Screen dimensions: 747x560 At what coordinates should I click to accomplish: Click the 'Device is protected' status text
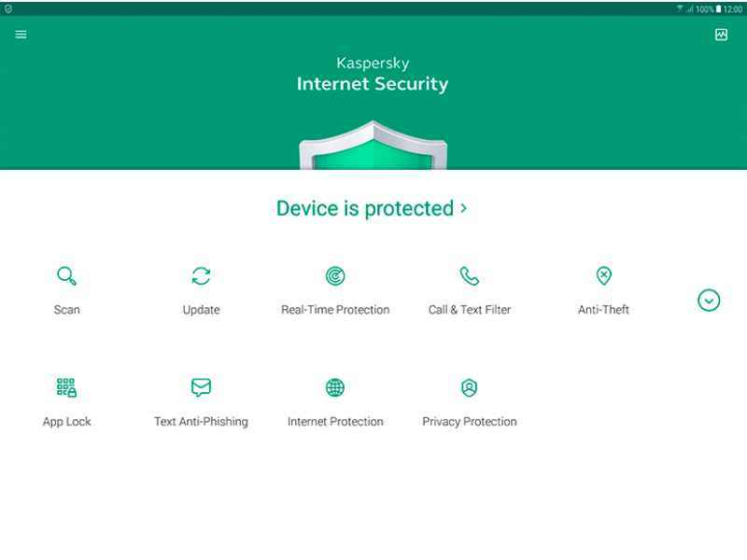coord(365,208)
